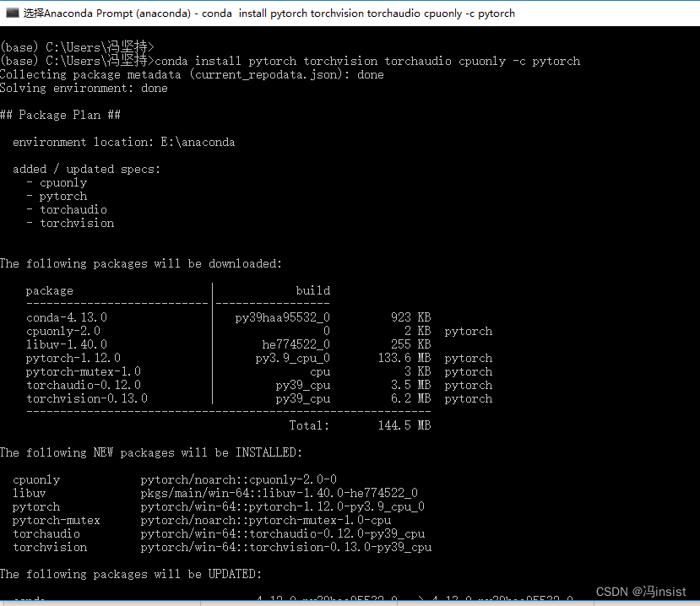Click the typed command 'conda install pytorch torchvision'
Viewport: 700px width, 606px height.
pos(266,61)
